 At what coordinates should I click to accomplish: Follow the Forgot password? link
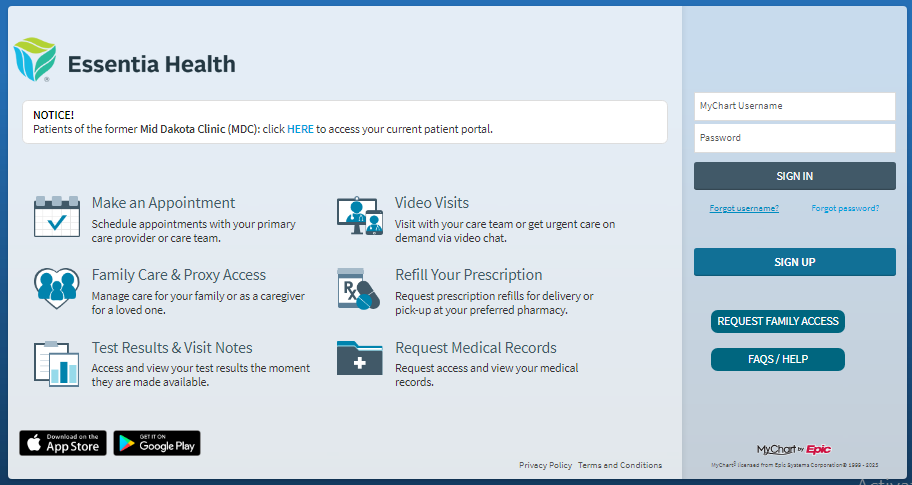(845, 208)
